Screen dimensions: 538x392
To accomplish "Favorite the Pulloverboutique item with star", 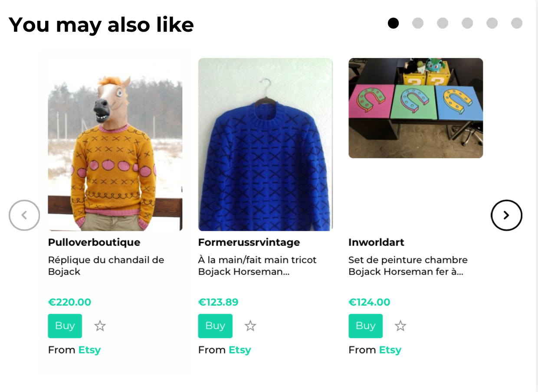I will pyautogui.click(x=100, y=326).
